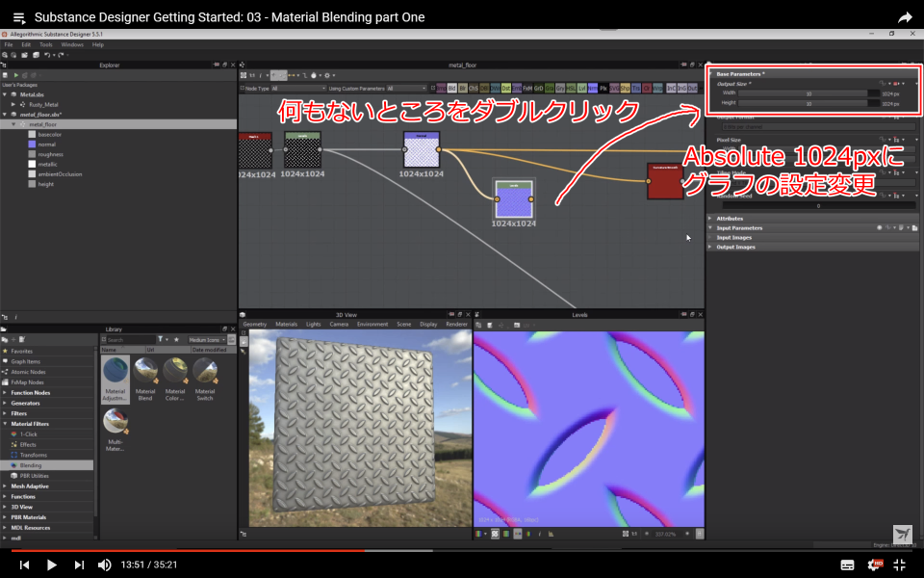The image size is (924, 578).
Task: Exit fullscreen mode
Action: point(900,565)
